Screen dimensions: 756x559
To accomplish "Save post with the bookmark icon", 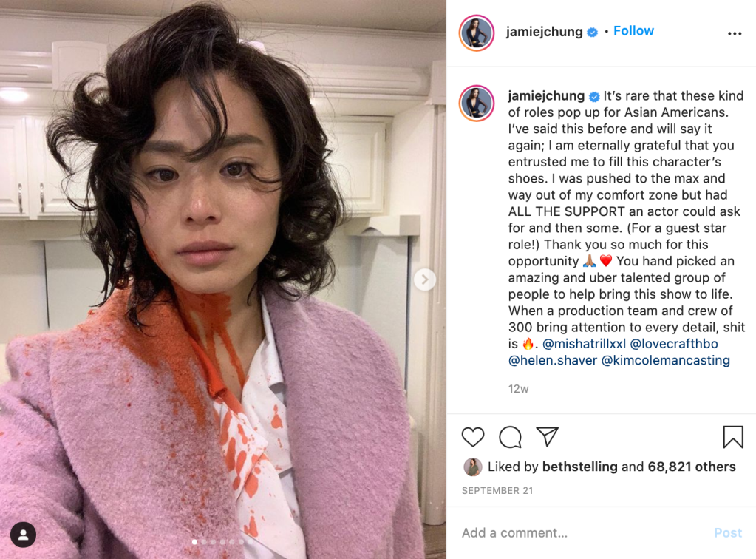I will coord(733,436).
